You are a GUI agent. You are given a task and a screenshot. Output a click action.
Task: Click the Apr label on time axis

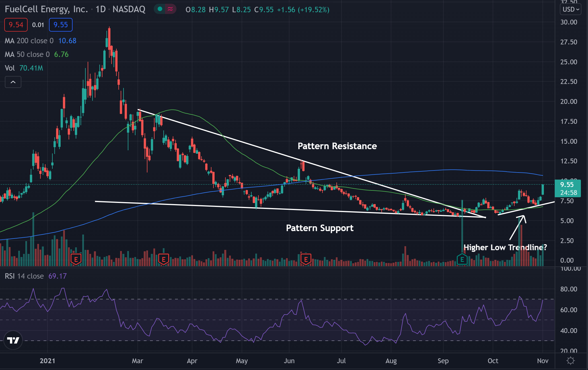pyautogui.click(x=192, y=361)
